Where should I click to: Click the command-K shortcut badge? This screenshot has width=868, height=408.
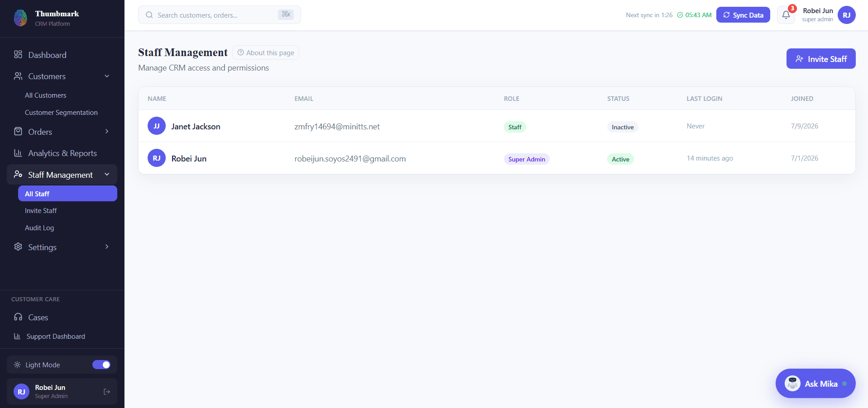[286, 14]
